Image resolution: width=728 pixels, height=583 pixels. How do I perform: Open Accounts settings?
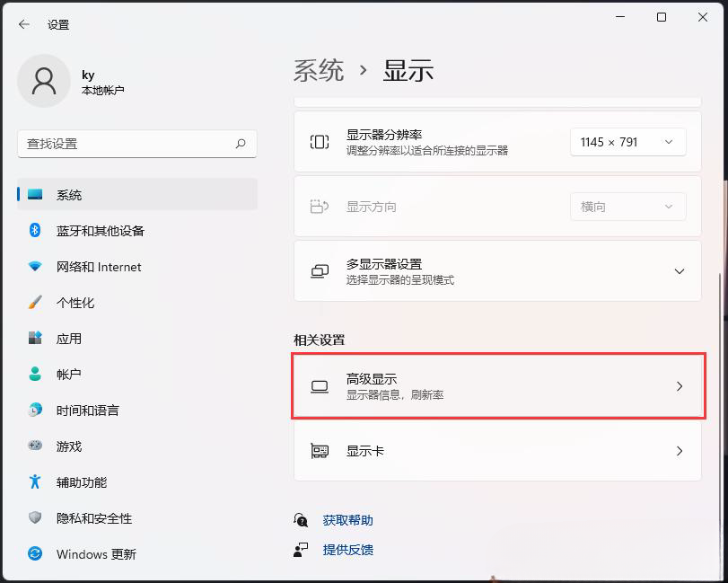point(67,375)
